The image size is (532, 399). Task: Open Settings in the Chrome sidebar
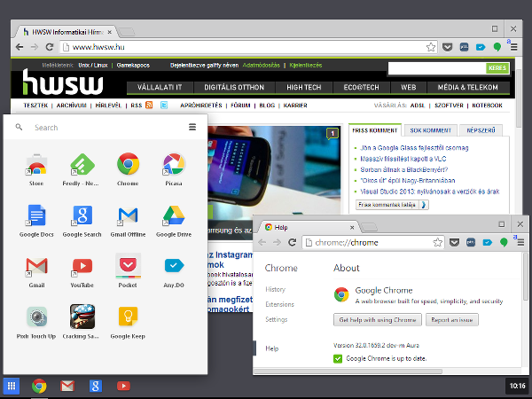277,319
